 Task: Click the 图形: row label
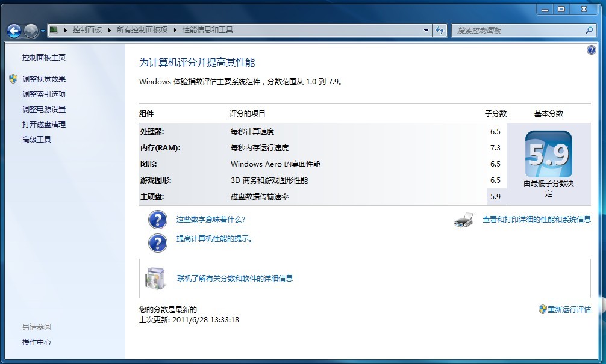148,164
